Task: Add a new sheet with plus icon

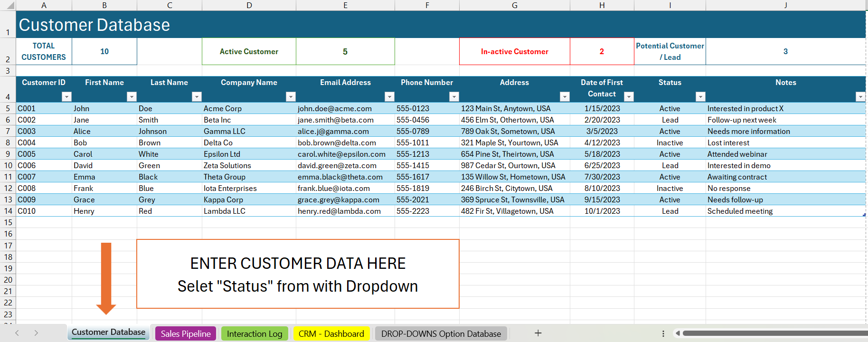Action: pos(538,333)
